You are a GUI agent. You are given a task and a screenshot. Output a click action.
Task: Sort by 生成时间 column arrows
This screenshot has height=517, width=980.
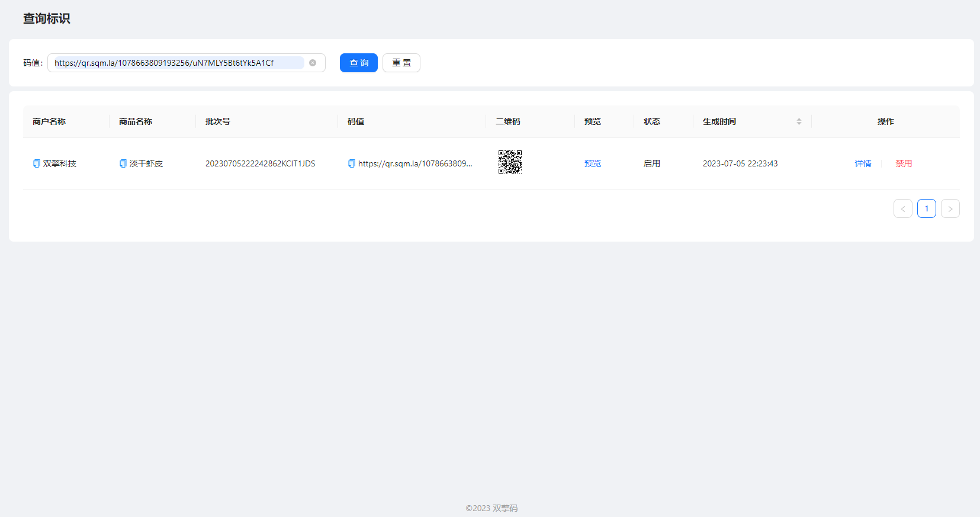pos(799,121)
